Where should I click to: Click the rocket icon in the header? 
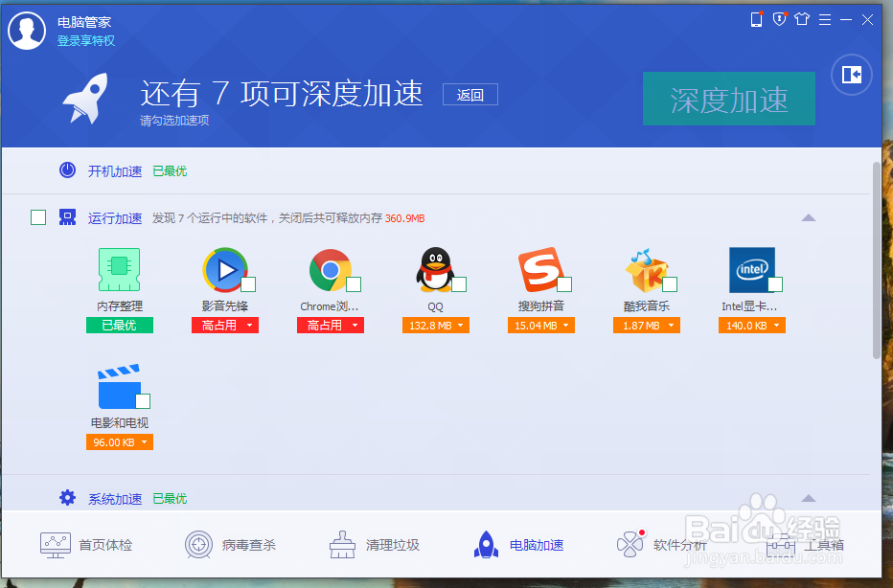(x=86, y=98)
